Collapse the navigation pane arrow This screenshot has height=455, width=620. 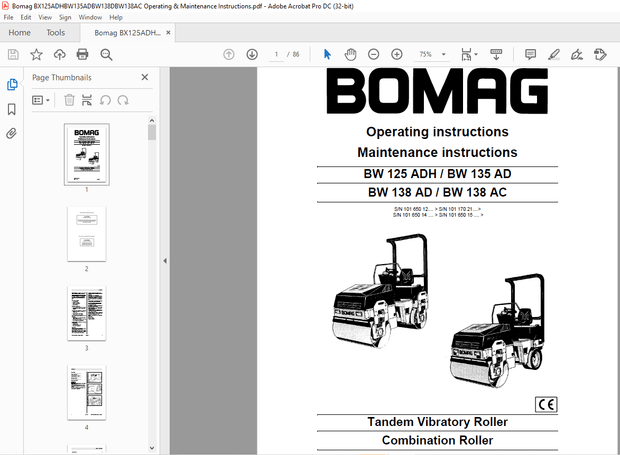tap(165, 261)
